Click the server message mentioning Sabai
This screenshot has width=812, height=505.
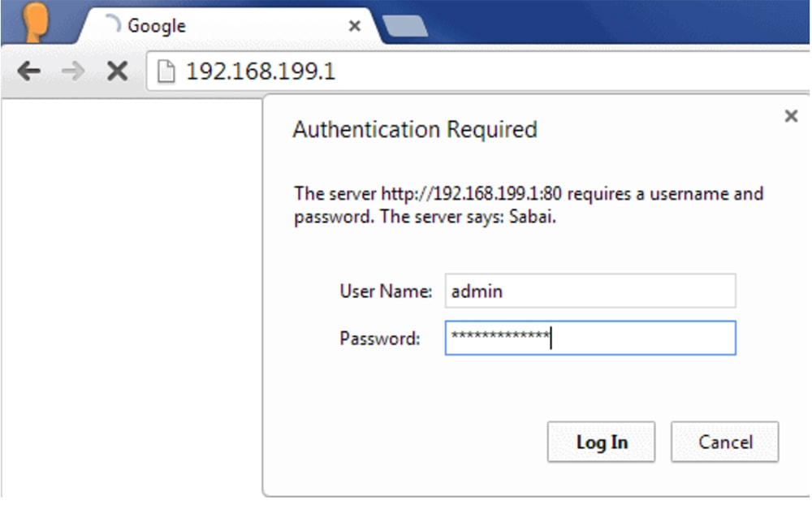pos(529,205)
